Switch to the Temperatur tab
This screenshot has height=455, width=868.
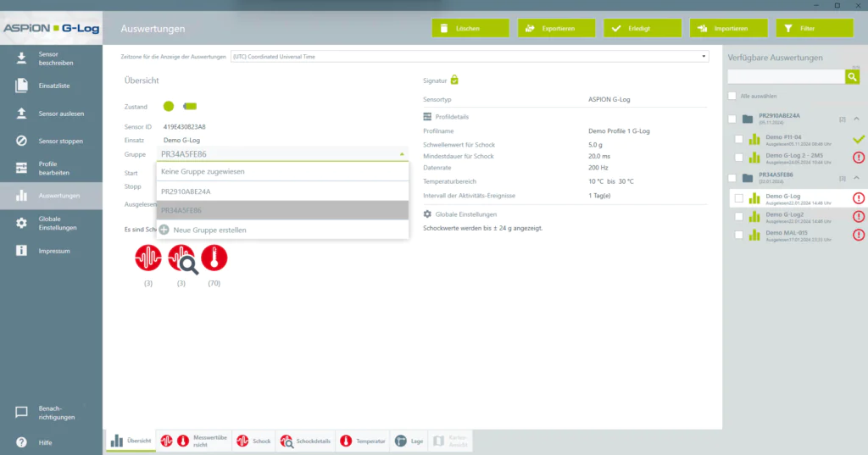click(x=363, y=441)
